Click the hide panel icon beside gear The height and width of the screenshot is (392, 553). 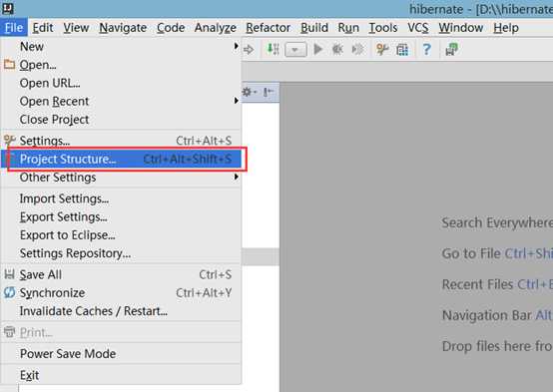click(x=269, y=93)
